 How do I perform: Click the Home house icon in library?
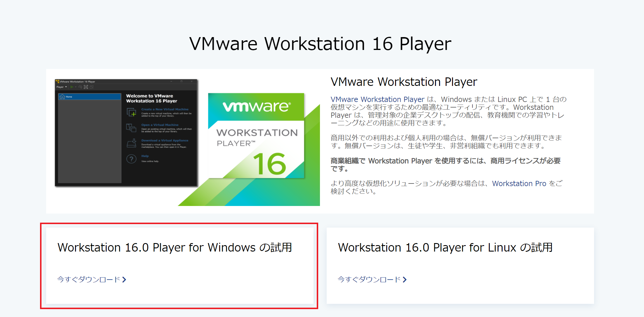62,97
